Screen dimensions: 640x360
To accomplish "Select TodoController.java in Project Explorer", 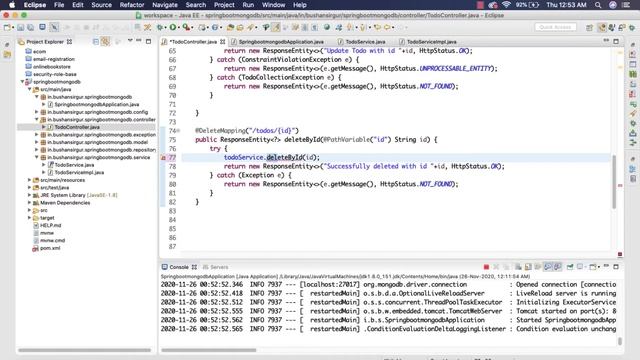I will tap(77, 127).
